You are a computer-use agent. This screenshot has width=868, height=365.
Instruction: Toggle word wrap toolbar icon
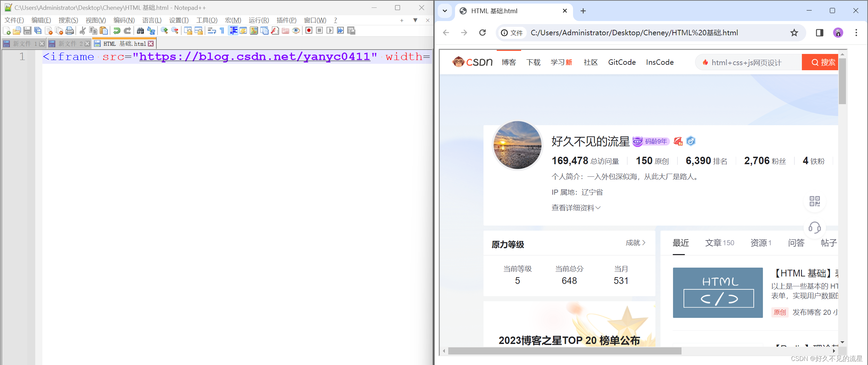[212, 31]
